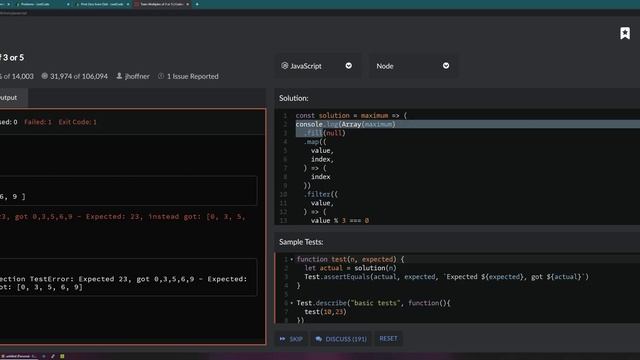Click 'value % 3 === 0' in solution editor
Screen dimensions: 640x360
[x=340, y=220]
